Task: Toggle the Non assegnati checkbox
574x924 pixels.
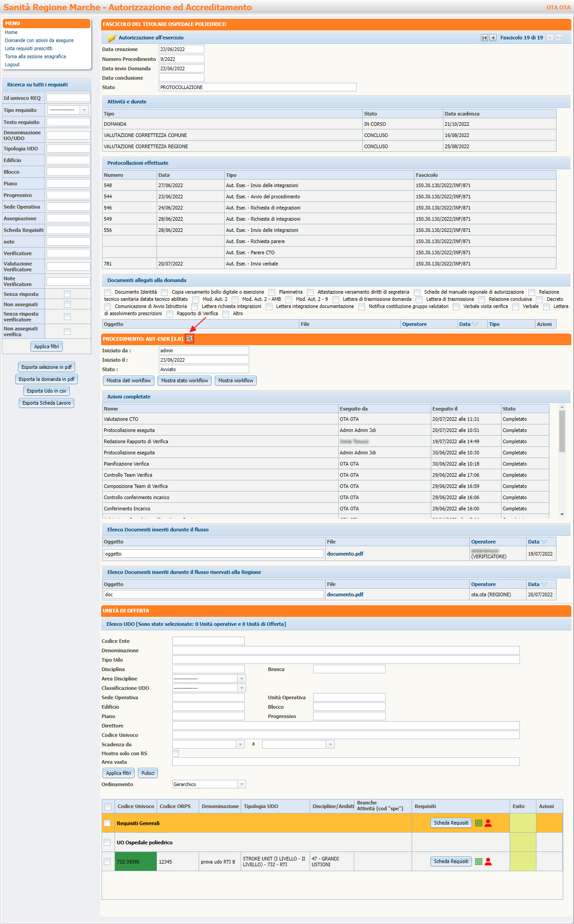Action: point(67,304)
